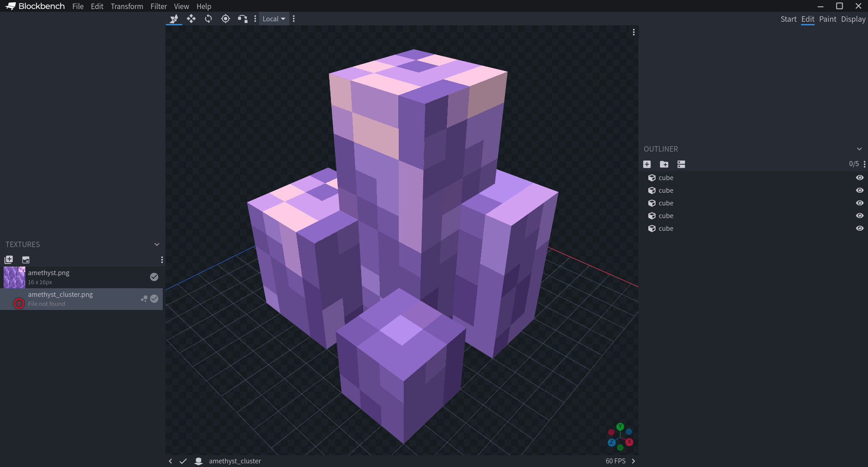Click the amethyst_cluster name in the status bar

point(235,461)
